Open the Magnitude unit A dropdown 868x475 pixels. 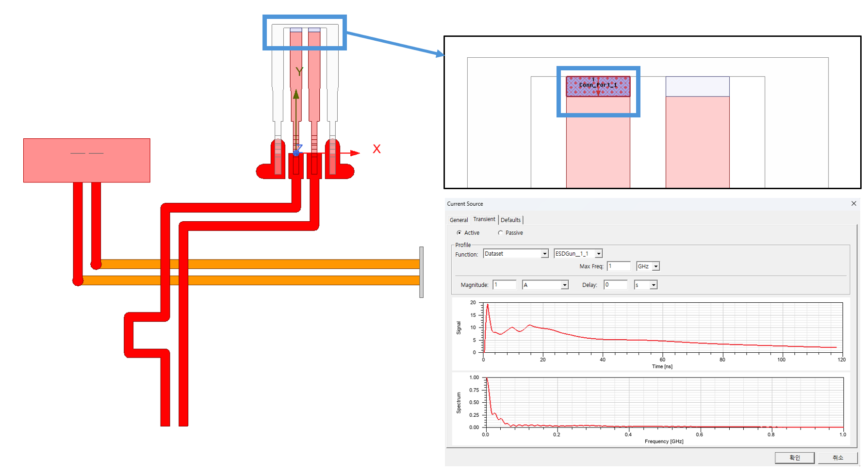click(x=564, y=285)
